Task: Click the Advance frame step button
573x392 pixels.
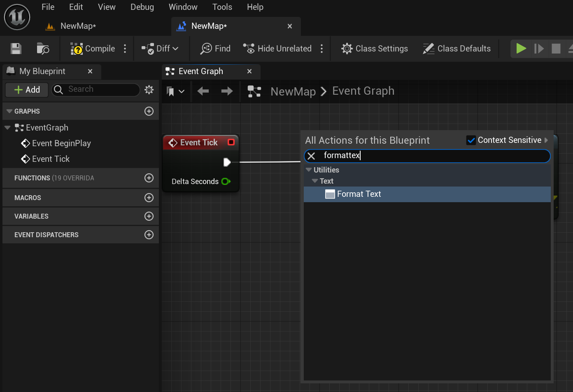Action: [x=539, y=49]
